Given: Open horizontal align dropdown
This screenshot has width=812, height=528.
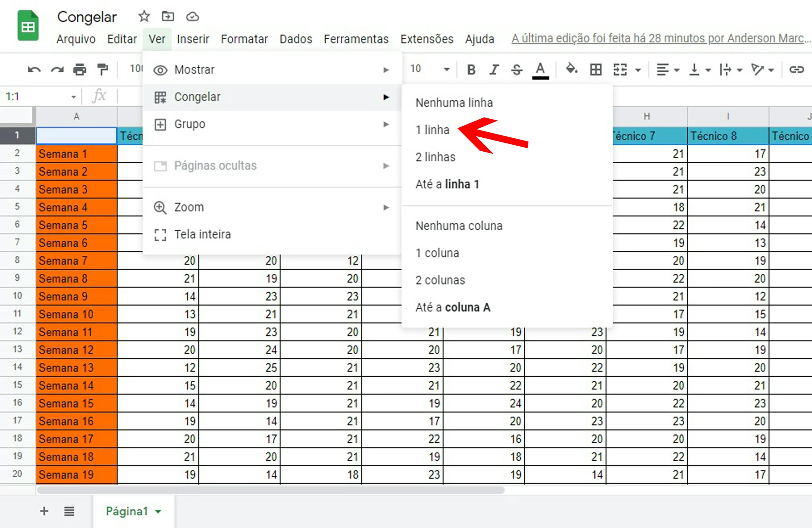Looking at the screenshot, I should 668,69.
